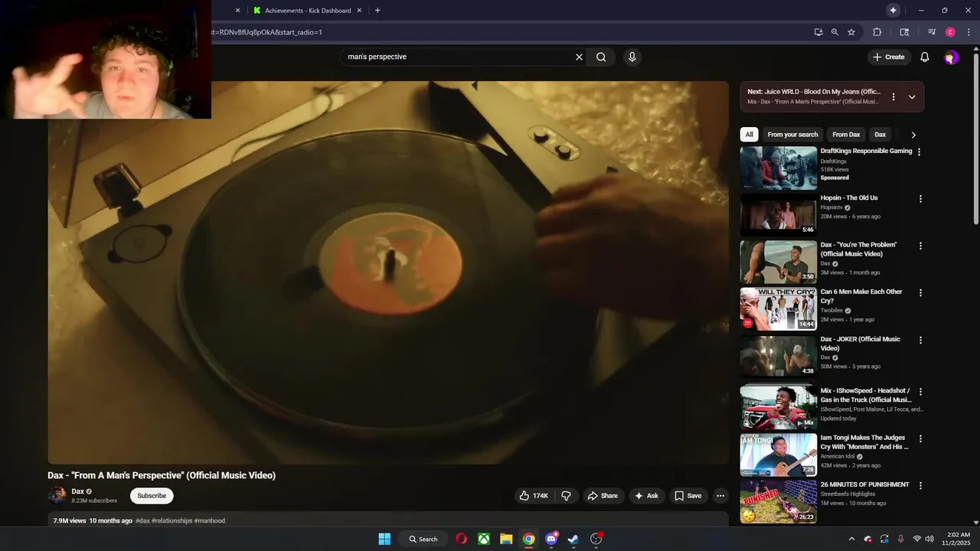Open DraftKings Responsible Gaming sponsored title
Image resolution: width=980 pixels, height=551 pixels.
[x=866, y=151]
